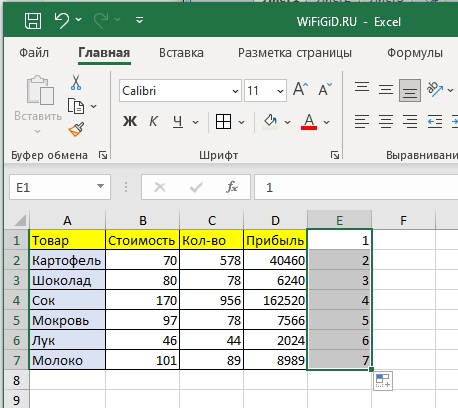Click the Name Box showing E1
This screenshot has width=458, height=408.
point(52,187)
